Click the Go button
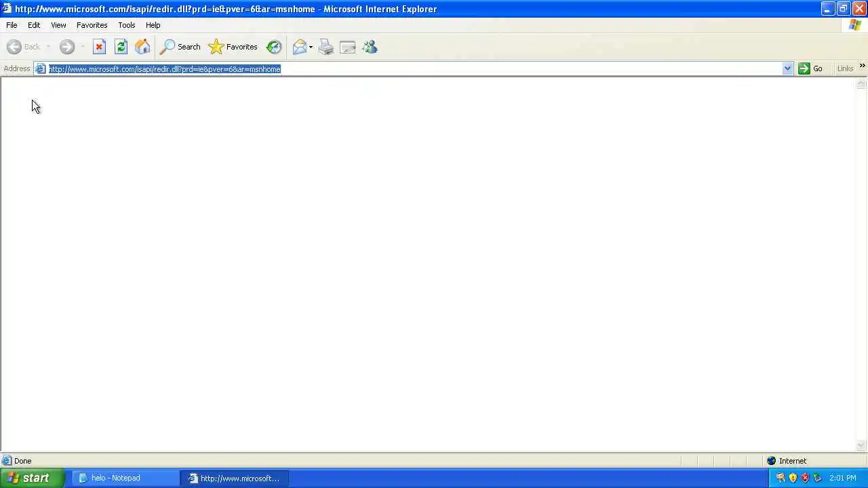Image resolution: width=868 pixels, height=488 pixels. [810, 68]
